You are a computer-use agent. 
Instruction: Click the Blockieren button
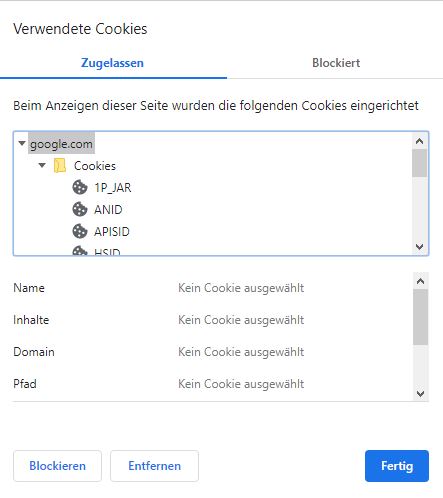[57, 466]
